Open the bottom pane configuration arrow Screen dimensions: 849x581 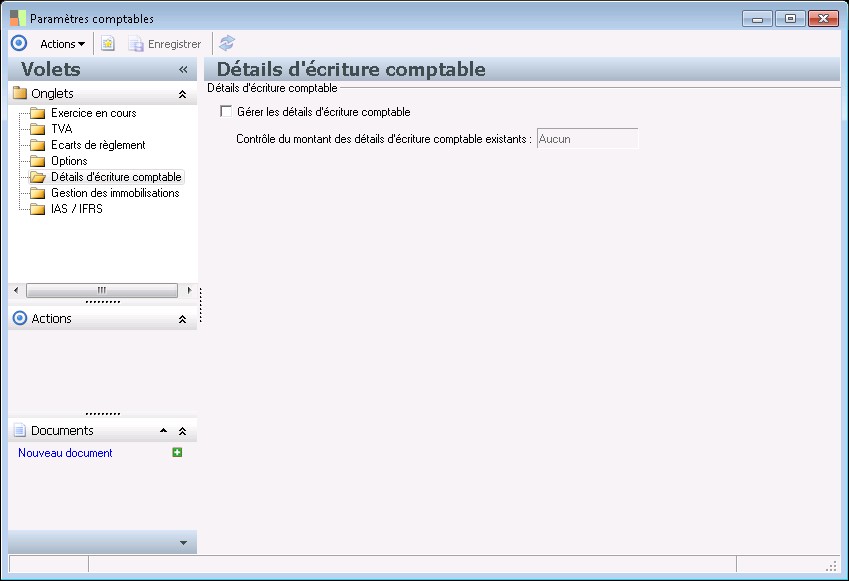tap(184, 543)
